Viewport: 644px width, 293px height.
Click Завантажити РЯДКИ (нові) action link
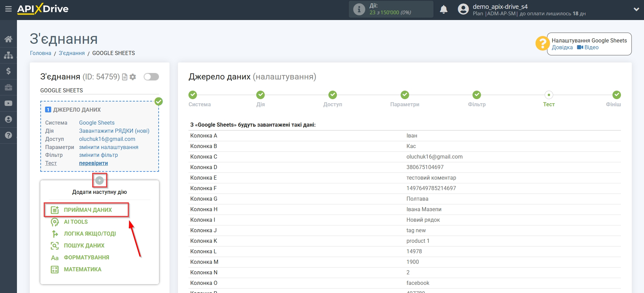[x=114, y=131]
